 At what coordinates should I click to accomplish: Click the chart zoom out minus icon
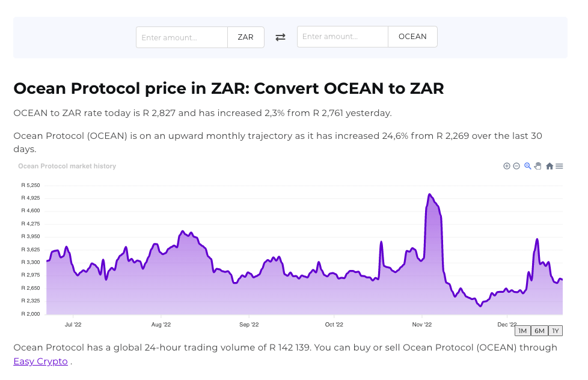tap(516, 166)
